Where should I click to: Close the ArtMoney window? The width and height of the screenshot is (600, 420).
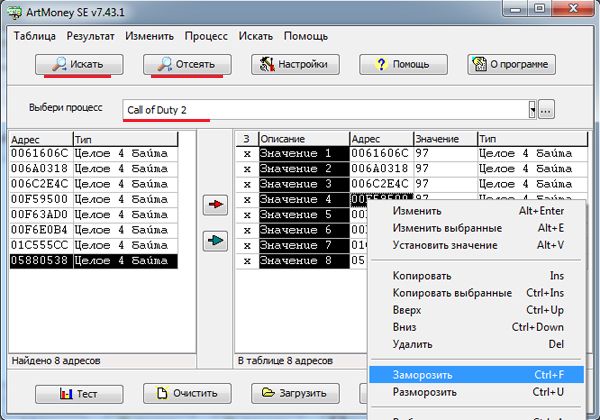click(573, 8)
